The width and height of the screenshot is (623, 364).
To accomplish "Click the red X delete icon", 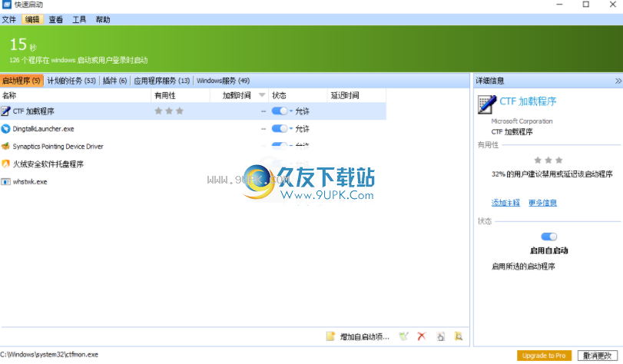I will click(422, 336).
